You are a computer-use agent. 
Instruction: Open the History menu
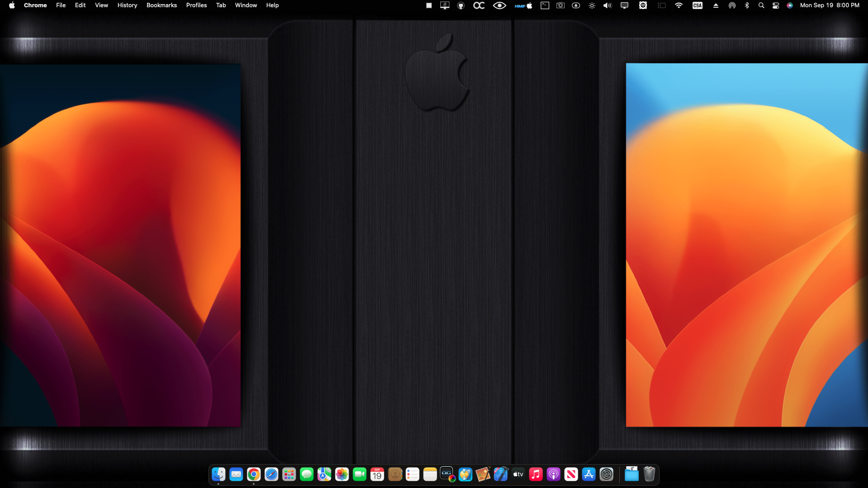(127, 5)
